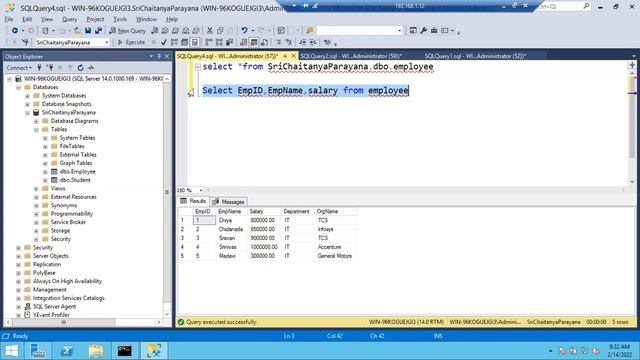Collapse the Databases tree node

pyautogui.click(x=18, y=87)
